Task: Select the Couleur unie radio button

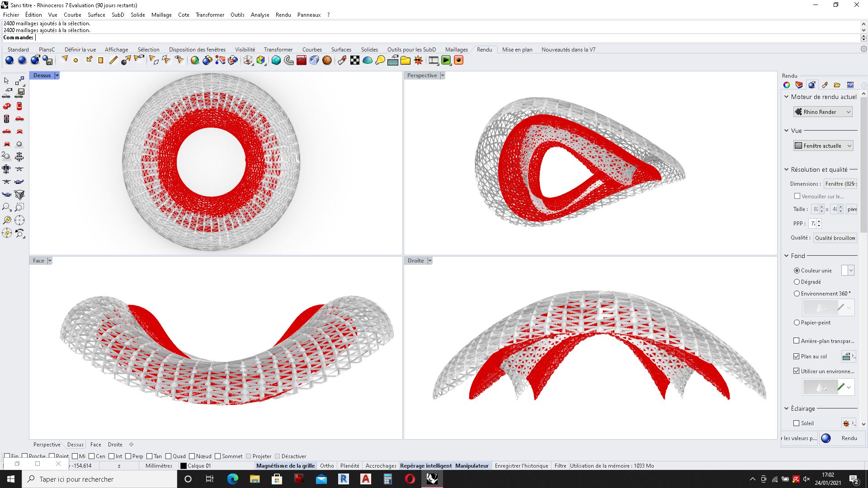Action: pyautogui.click(x=797, y=271)
